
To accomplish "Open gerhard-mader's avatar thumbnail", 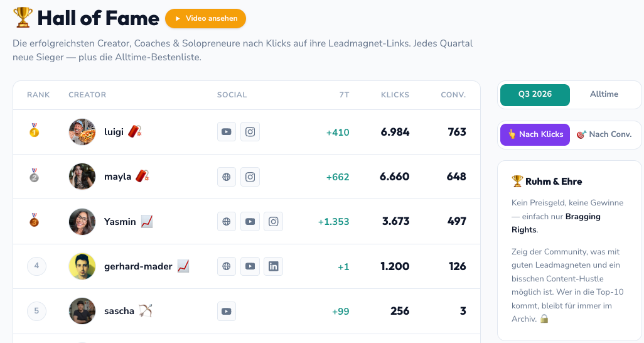I will [x=82, y=266].
